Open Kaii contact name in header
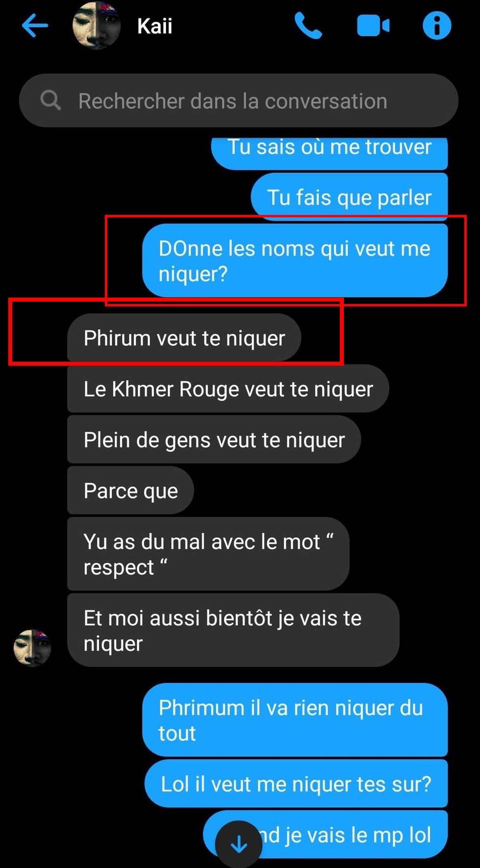The image size is (480, 868). (x=155, y=26)
